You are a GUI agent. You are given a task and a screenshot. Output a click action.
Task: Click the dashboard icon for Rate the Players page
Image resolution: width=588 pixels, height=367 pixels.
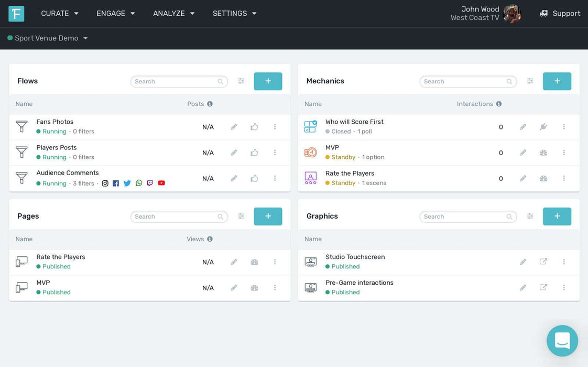254,262
